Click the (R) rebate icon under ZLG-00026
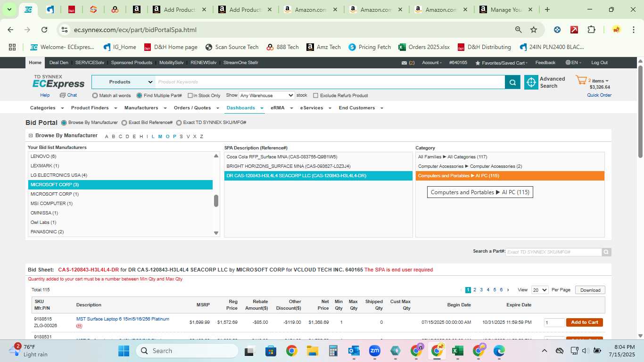 (79, 326)
